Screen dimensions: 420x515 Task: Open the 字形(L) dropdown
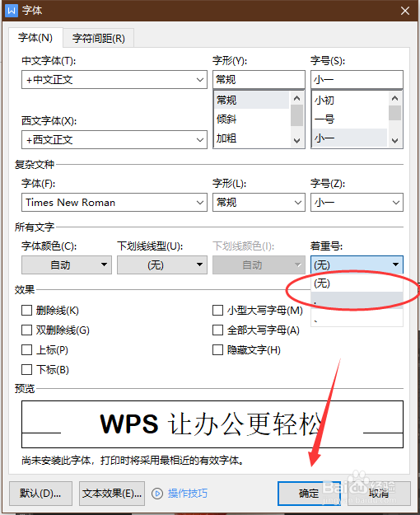pyautogui.click(x=259, y=203)
